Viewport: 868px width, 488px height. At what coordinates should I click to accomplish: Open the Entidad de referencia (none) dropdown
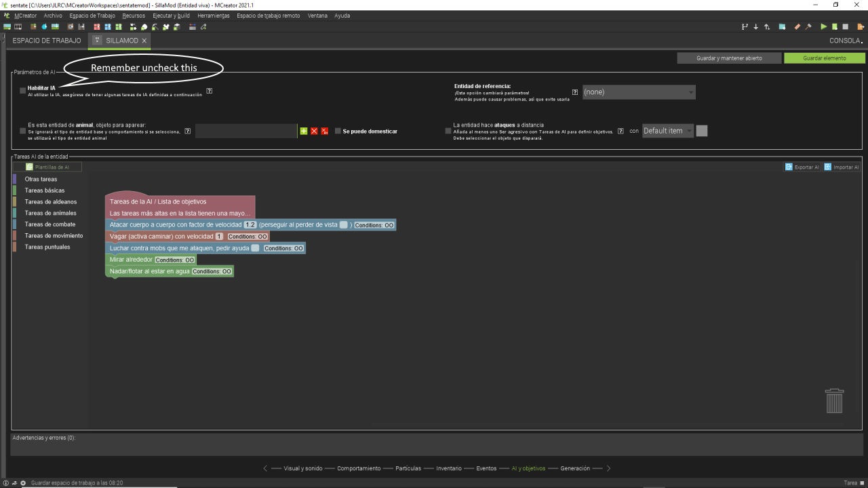(x=639, y=92)
